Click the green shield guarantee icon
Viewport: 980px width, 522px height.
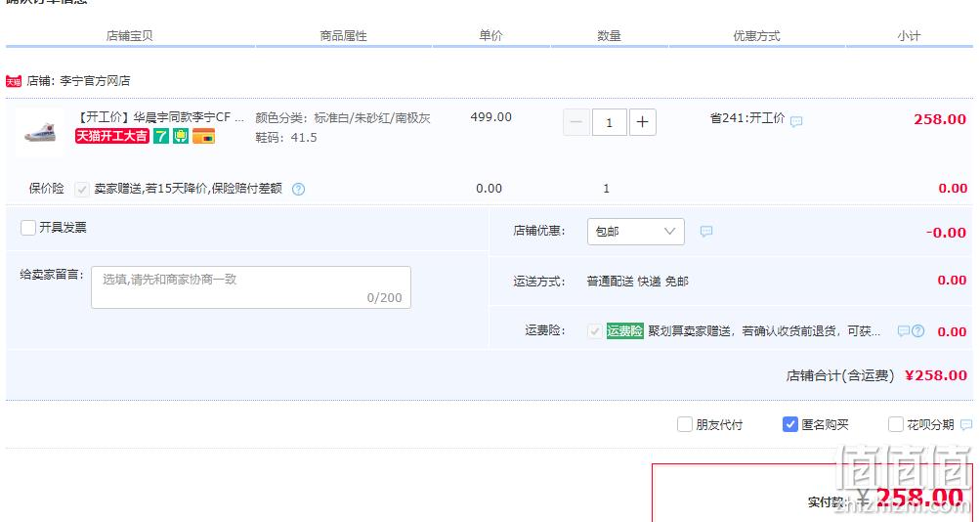click(x=181, y=136)
